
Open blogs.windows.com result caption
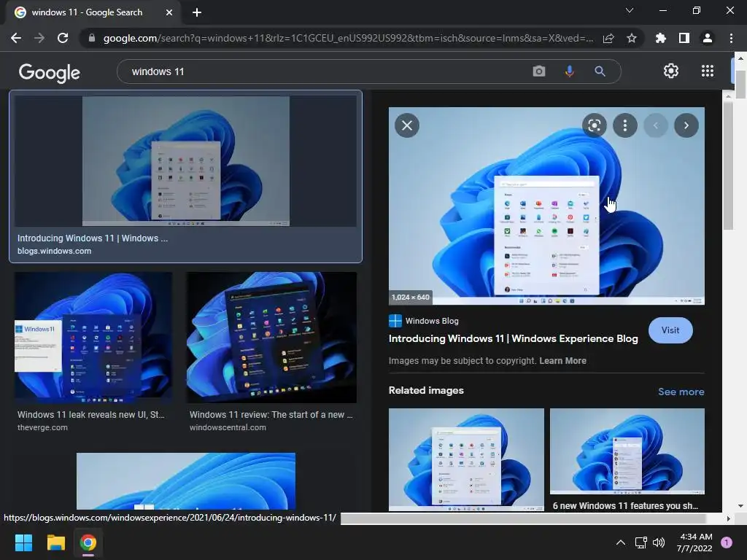54,251
